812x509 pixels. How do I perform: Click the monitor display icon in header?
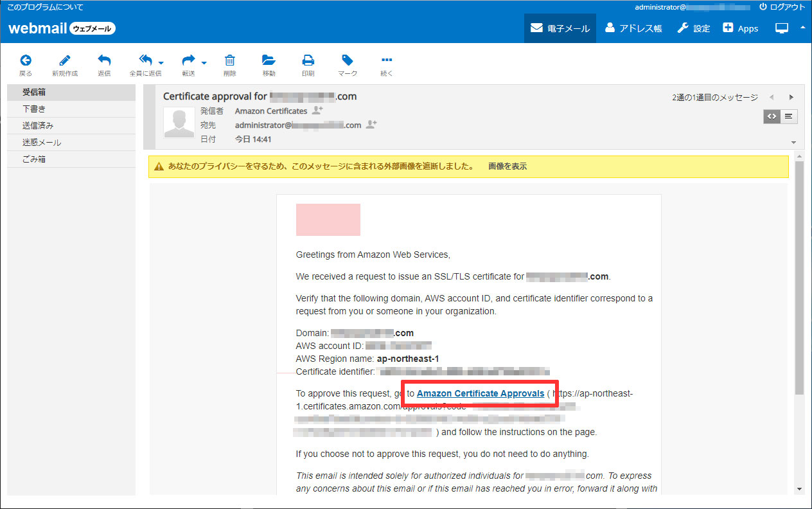click(x=782, y=28)
